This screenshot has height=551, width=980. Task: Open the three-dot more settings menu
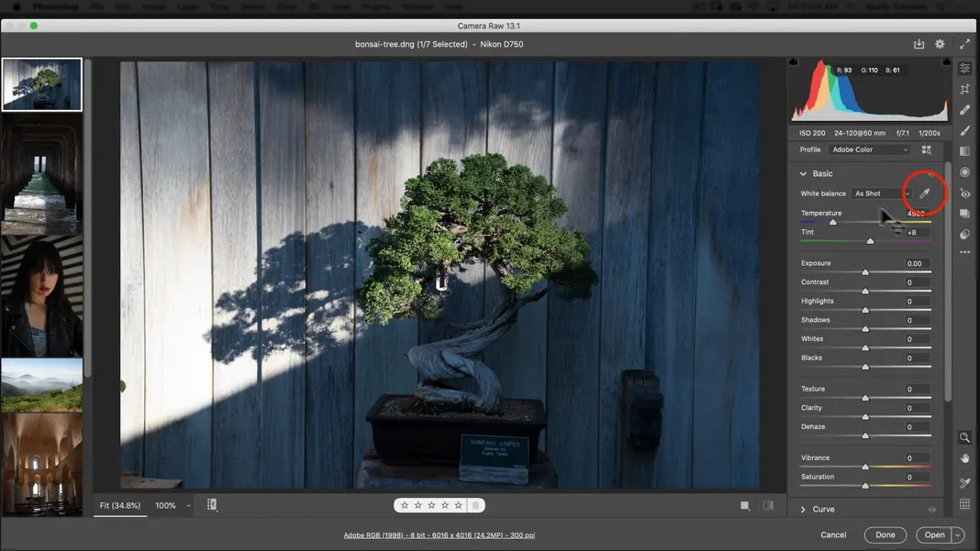[x=965, y=252]
